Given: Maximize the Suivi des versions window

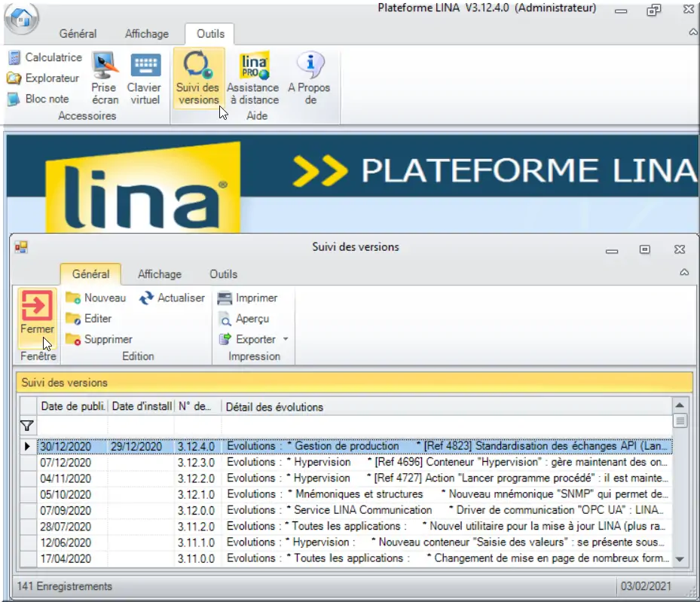Looking at the screenshot, I should tap(645, 249).
